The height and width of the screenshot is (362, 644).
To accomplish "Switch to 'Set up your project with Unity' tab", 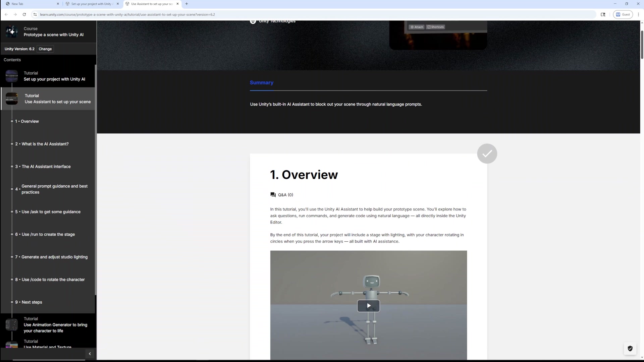I will (x=91, y=4).
